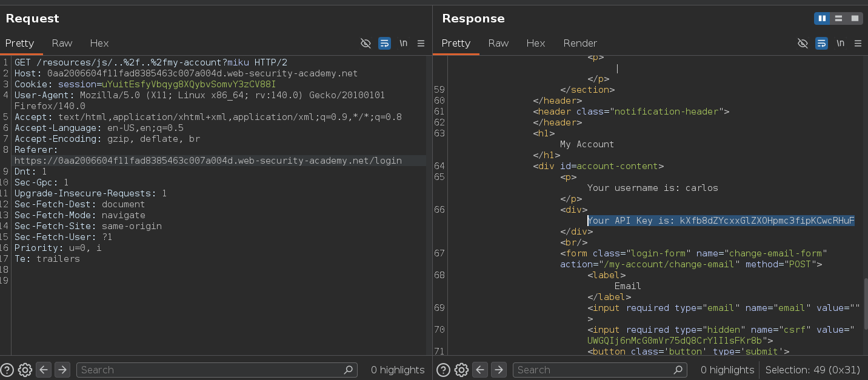Toggle hide non-printable icon in Request panel
The height and width of the screenshot is (380, 868).
tap(366, 43)
